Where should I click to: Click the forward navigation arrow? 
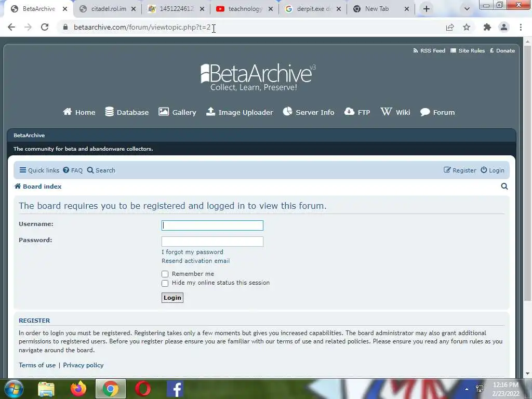tap(28, 27)
